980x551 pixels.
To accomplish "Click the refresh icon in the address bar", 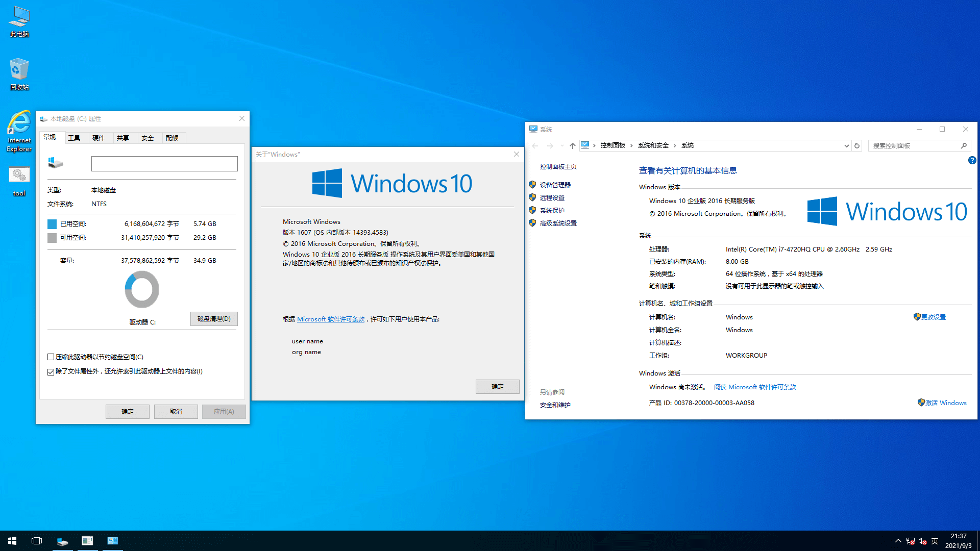I will point(857,145).
